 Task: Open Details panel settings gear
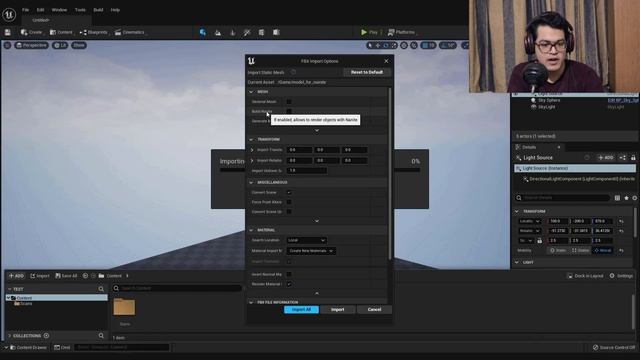[x=635, y=198]
